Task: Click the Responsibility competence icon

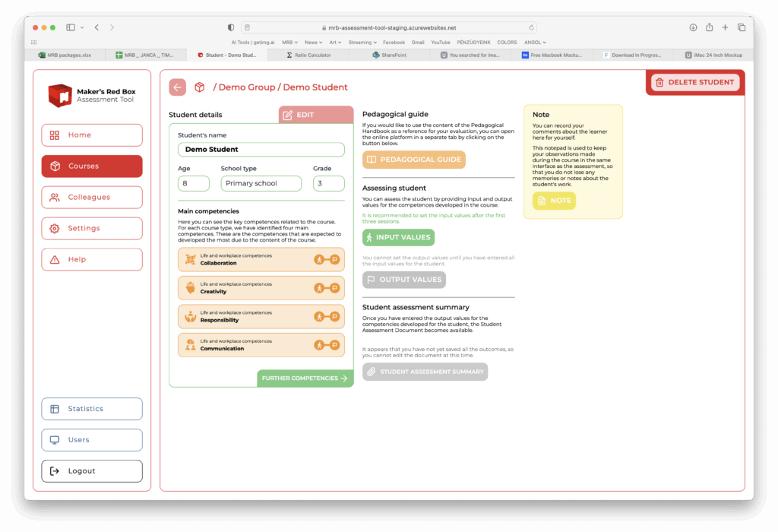Action: 190,316
